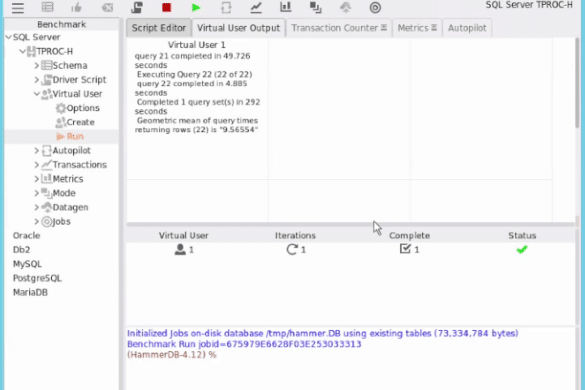Screen dimensions: 585x390
Task: Click the Complete column header
Action: tap(409, 235)
